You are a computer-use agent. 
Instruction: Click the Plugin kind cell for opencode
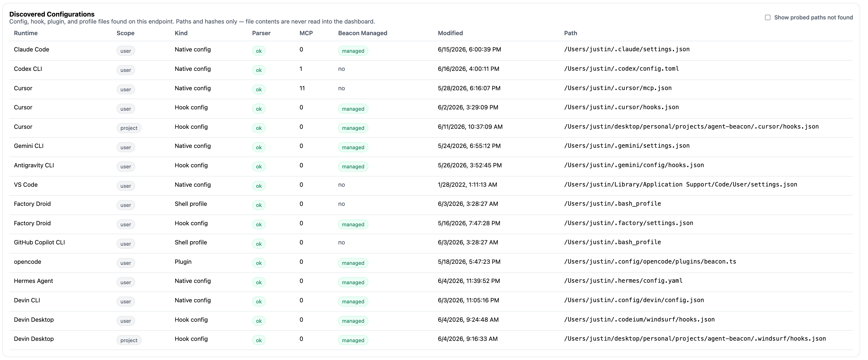183,262
